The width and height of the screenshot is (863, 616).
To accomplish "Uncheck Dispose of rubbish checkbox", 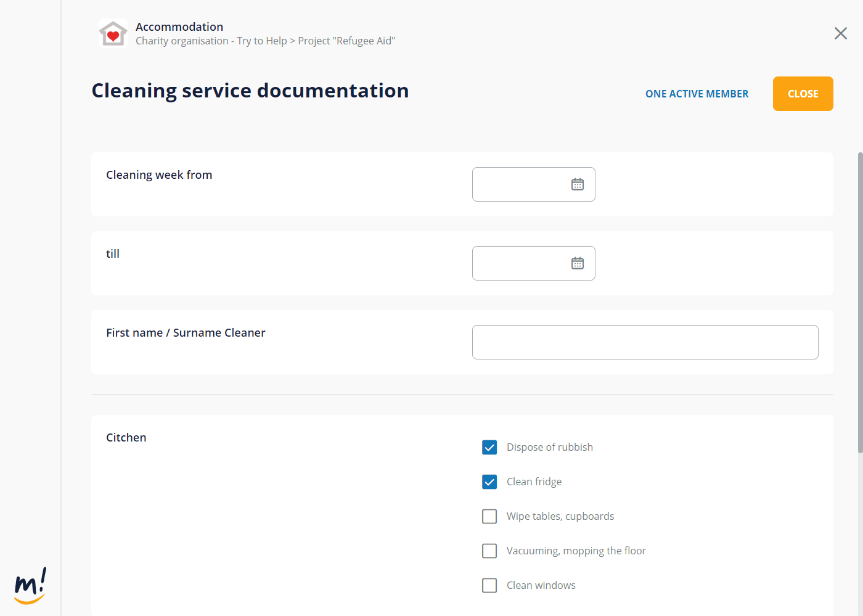I will (489, 447).
